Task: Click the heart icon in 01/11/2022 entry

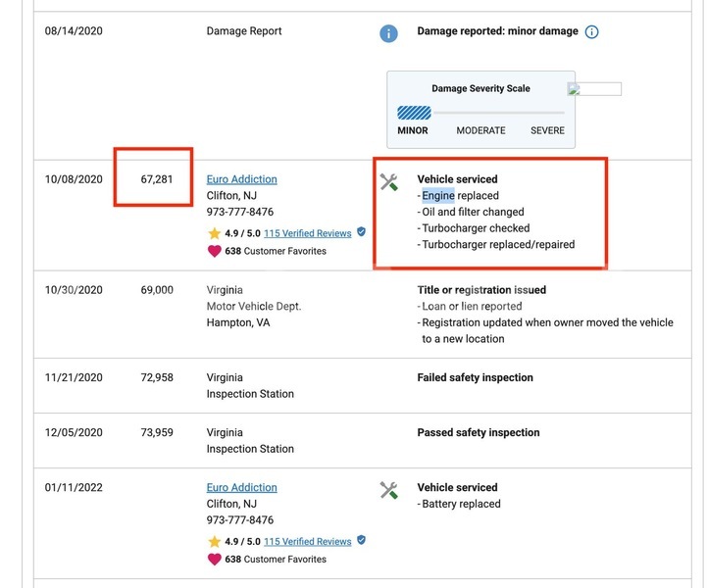Action: pos(214,560)
